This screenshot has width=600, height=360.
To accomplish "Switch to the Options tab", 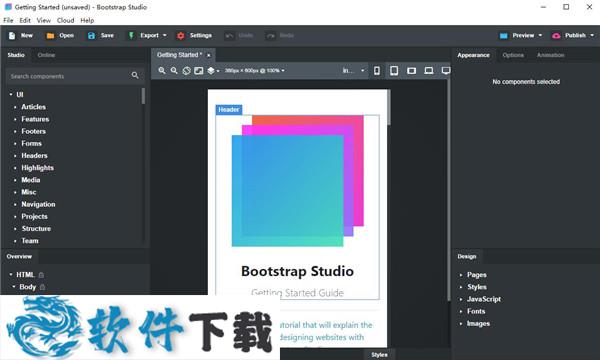I will click(x=513, y=55).
